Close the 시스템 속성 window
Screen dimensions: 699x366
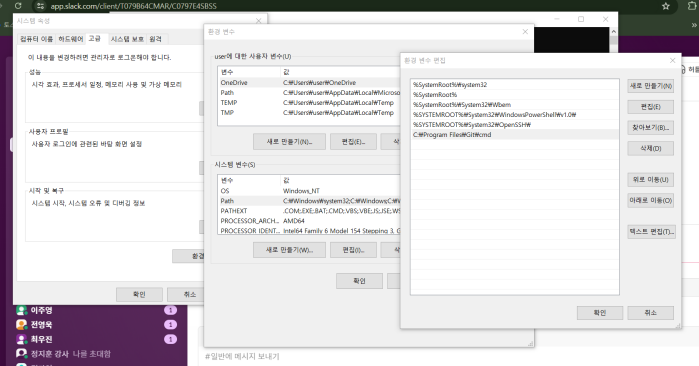(x=259, y=21)
